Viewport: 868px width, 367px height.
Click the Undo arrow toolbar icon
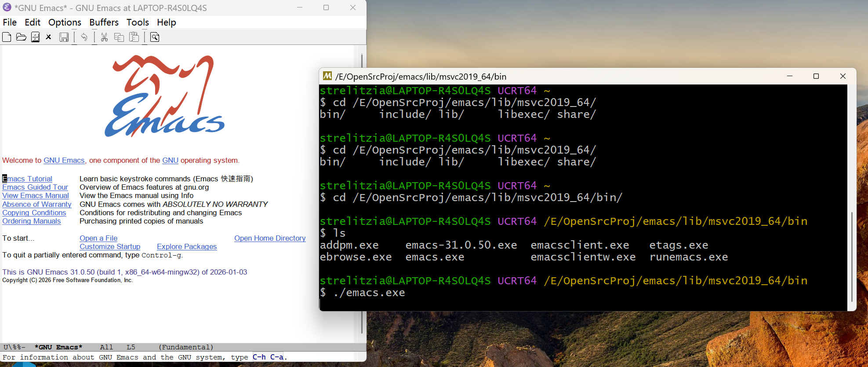pyautogui.click(x=84, y=37)
